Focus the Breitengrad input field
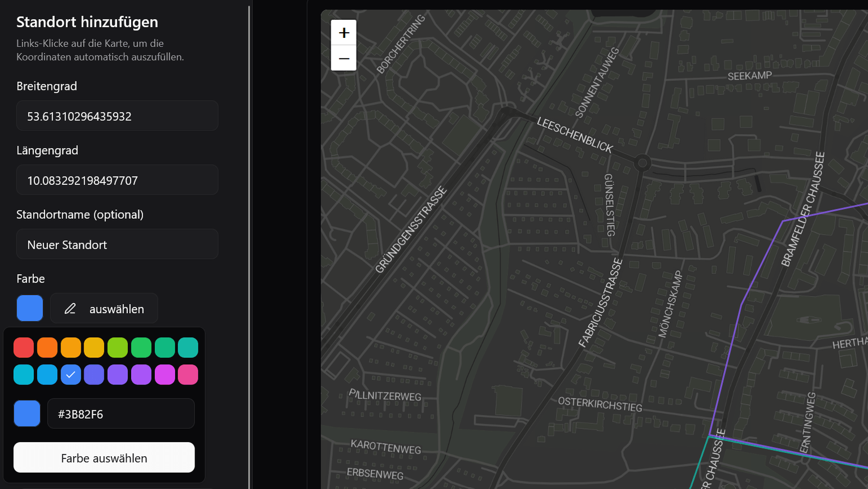 point(117,116)
